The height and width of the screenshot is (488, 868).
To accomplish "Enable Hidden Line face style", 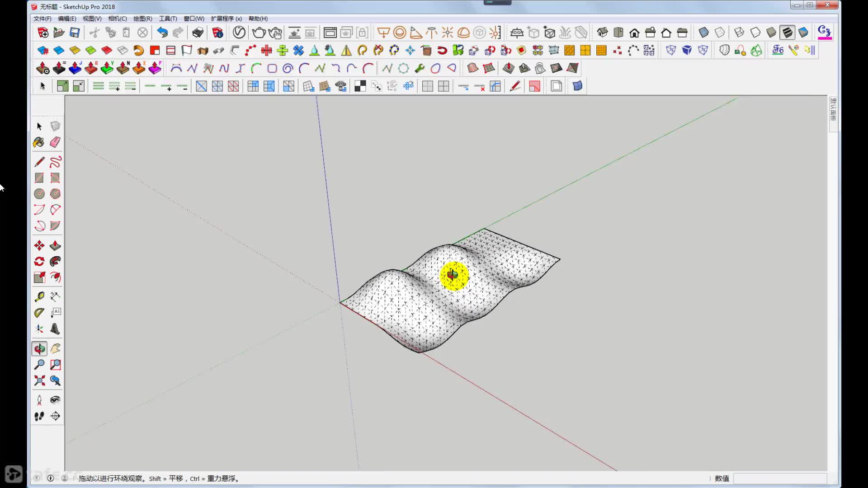I will (755, 33).
